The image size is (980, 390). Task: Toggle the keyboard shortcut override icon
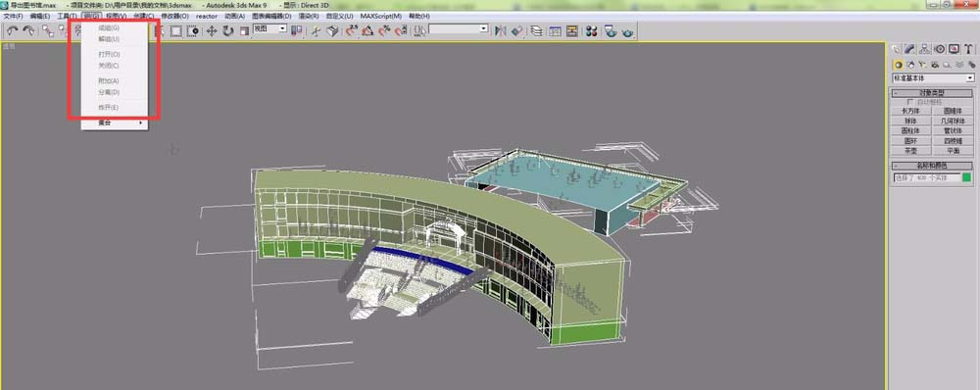tap(332, 30)
